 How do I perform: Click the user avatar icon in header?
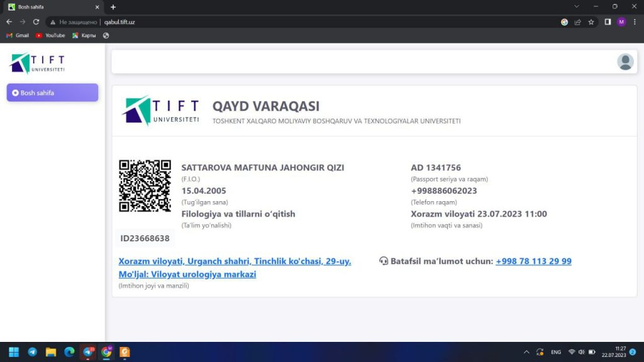pyautogui.click(x=625, y=62)
